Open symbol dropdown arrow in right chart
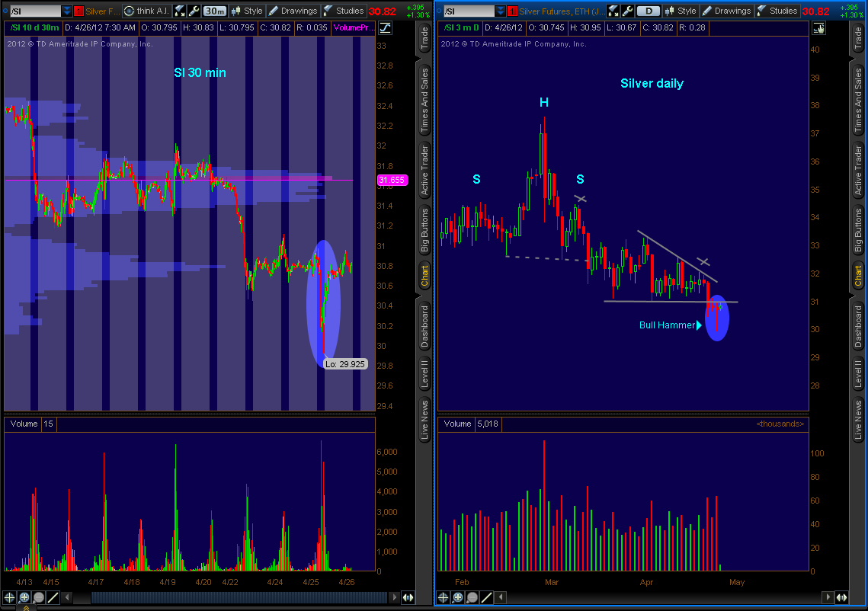 [x=500, y=11]
